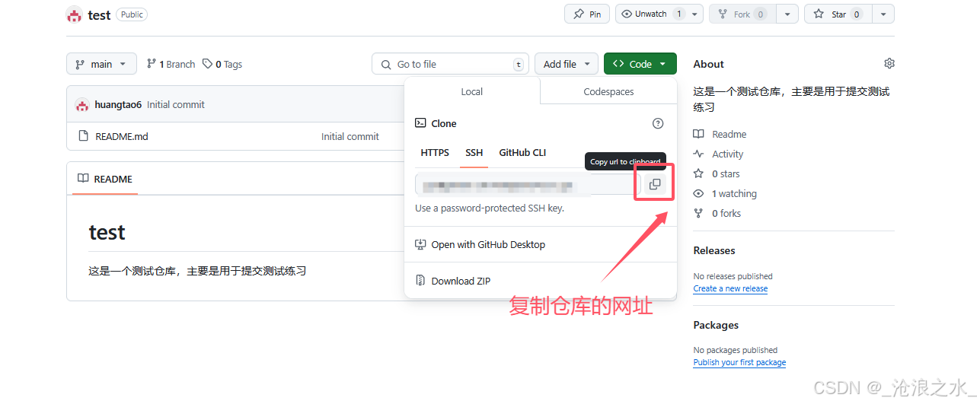Open README.md file

122,136
